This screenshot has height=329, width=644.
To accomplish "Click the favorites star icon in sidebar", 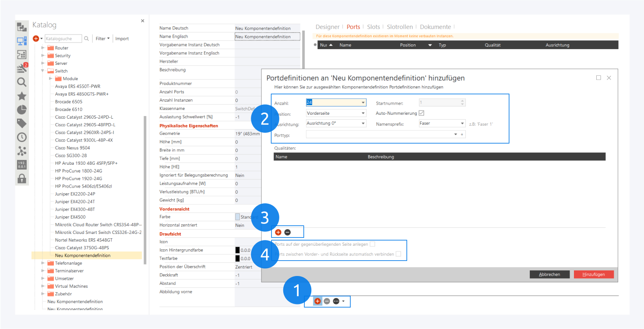I will point(21,96).
